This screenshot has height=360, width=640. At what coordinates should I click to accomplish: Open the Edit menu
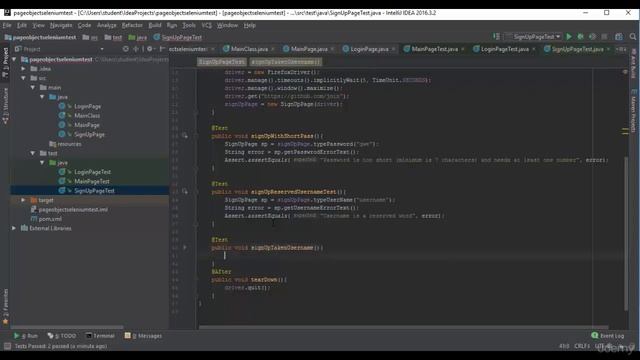coord(22,25)
